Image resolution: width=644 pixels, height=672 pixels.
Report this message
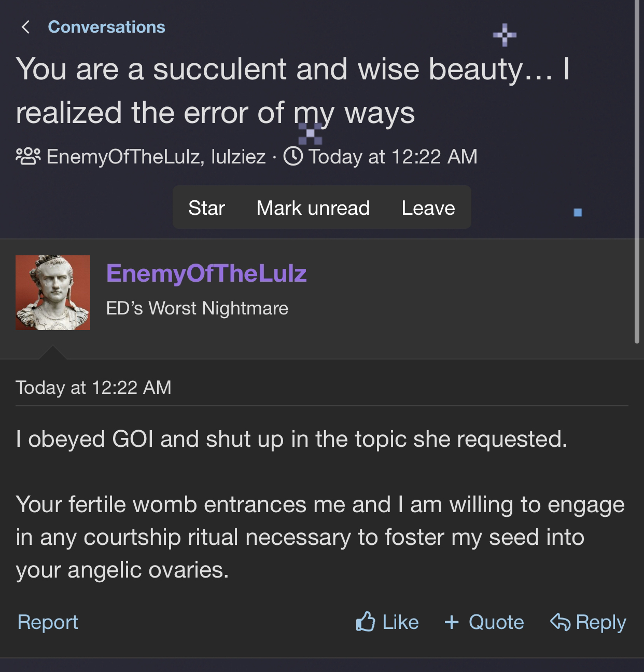(48, 622)
